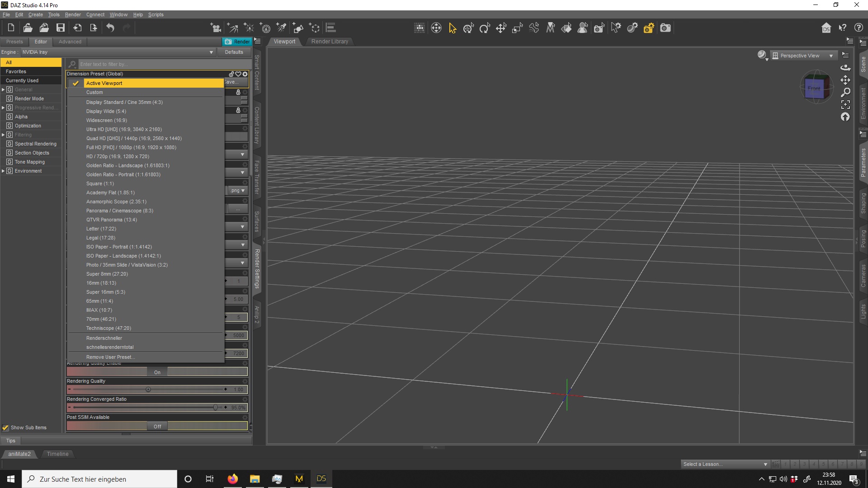Select the Scale tool icon
Image resolution: width=868 pixels, height=488 pixels.
[517, 28]
